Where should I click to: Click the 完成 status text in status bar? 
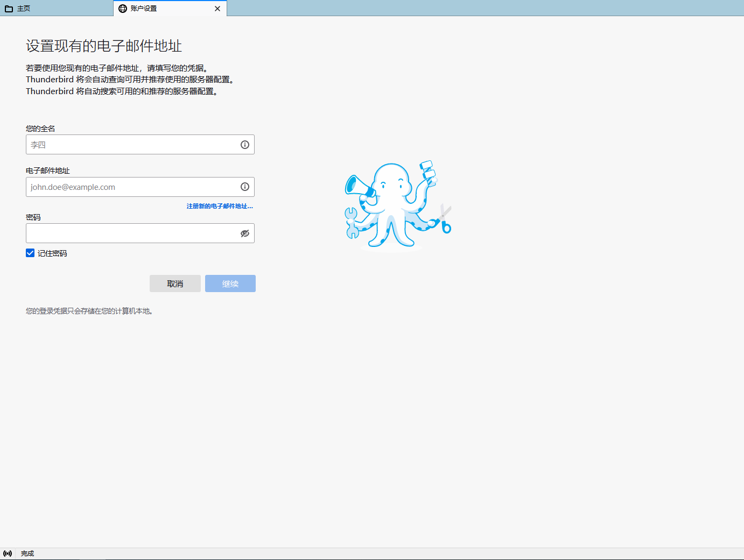point(27,554)
